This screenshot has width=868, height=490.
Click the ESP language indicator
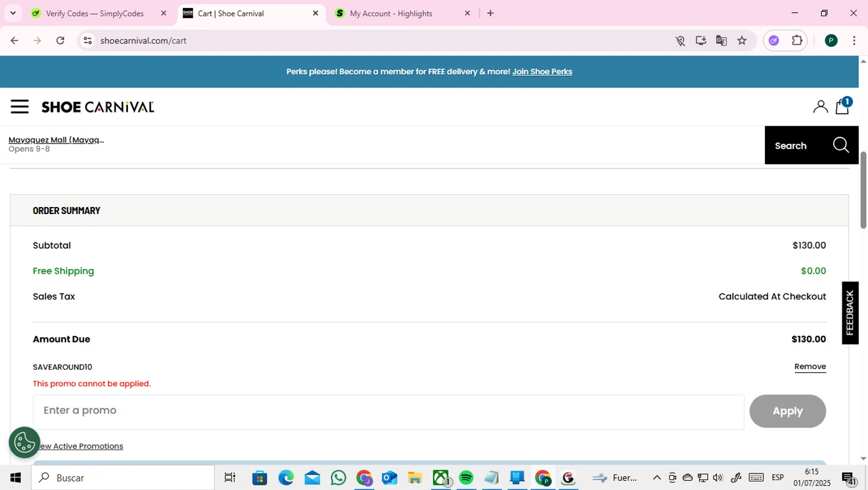pos(778,478)
